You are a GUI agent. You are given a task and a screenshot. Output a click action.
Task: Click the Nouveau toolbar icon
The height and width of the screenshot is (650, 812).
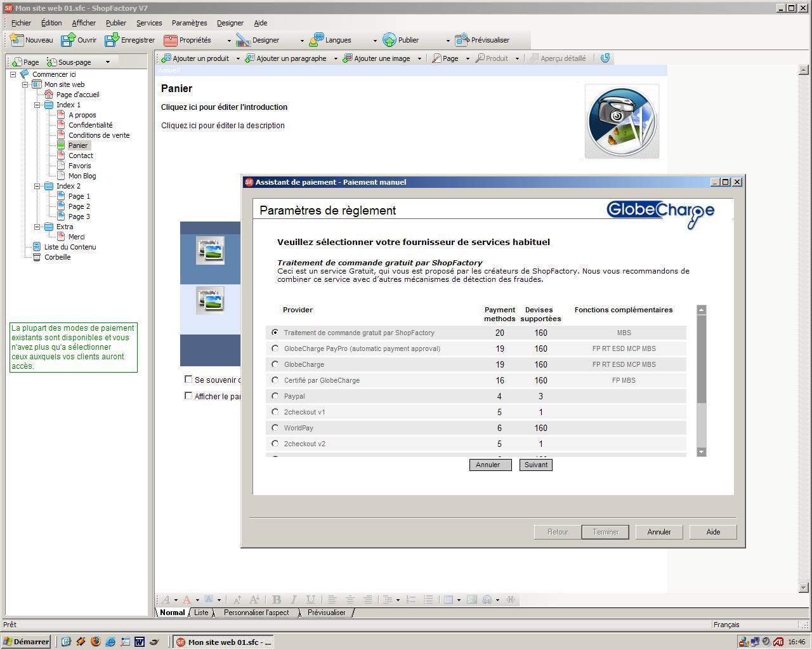point(17,40)
